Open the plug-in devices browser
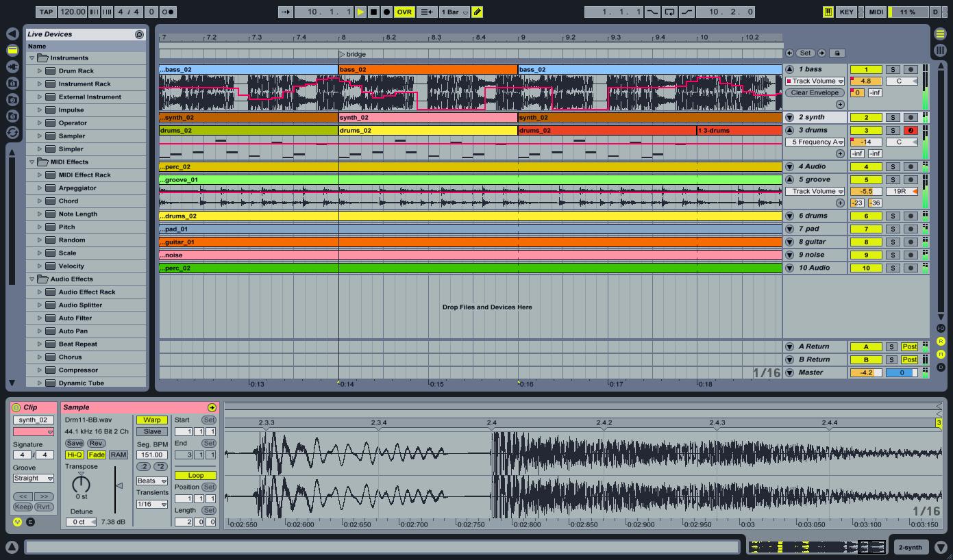953x560 pixels. (12, 66)
